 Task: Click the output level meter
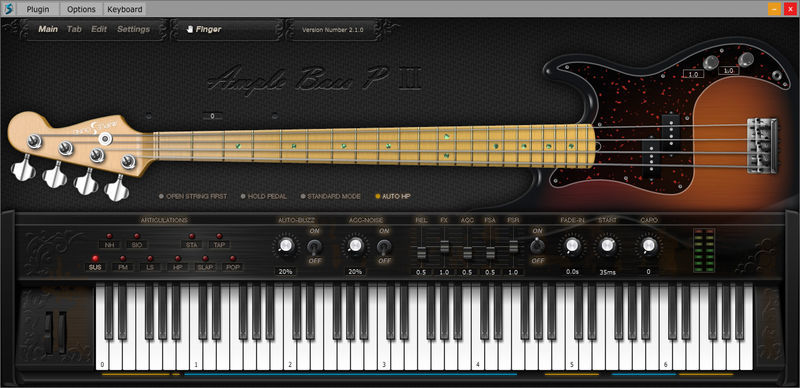pyautogui.click(x=704, y=250)
